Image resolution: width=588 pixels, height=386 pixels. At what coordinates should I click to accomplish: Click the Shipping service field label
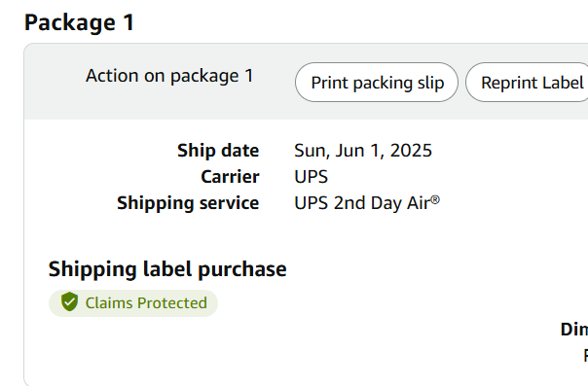point(188,203)
